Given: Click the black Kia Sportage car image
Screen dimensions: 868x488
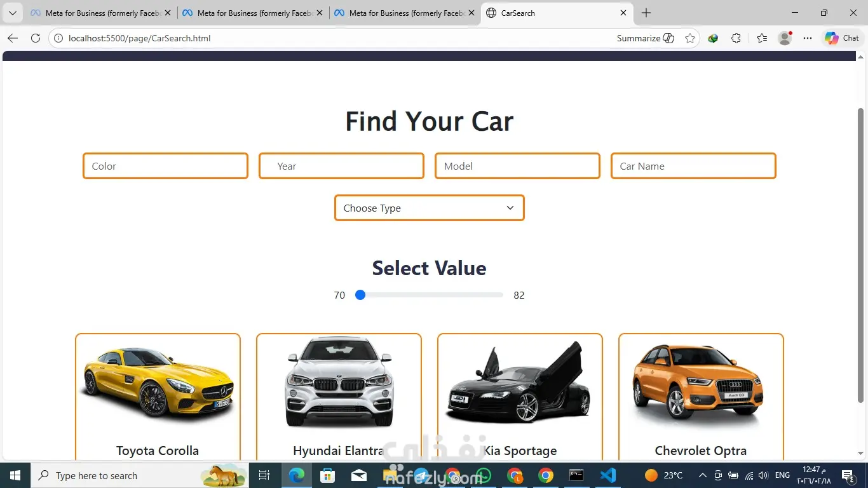Looking at the screenshot, I should (518, 383).
